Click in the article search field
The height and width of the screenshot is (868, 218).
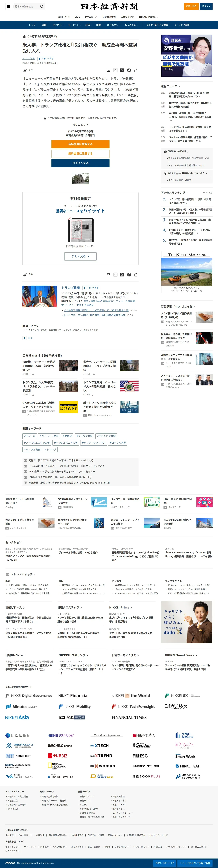pos(26,6)
